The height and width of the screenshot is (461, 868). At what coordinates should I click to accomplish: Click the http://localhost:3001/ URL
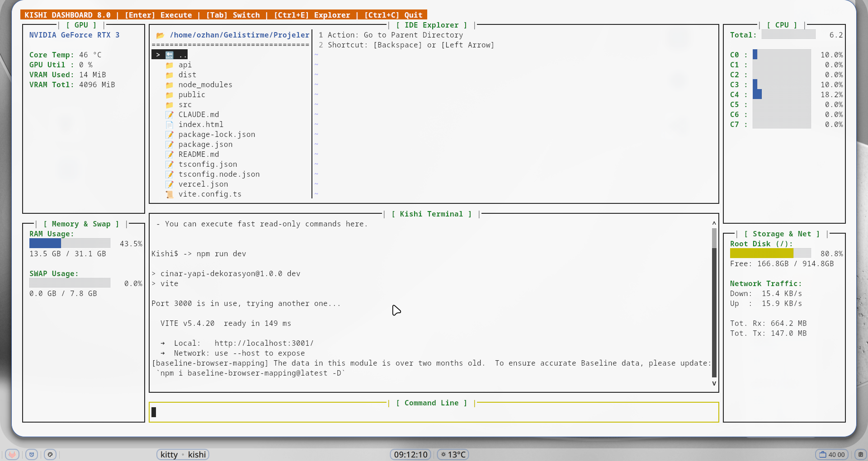coord(264,343)
